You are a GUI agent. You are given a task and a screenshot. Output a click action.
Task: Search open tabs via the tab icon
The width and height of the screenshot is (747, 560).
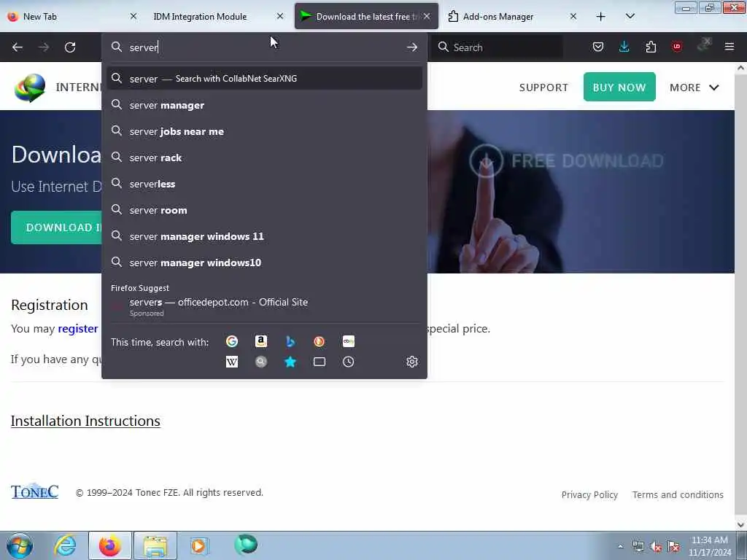pyautogui.click(x=320, y=362)
